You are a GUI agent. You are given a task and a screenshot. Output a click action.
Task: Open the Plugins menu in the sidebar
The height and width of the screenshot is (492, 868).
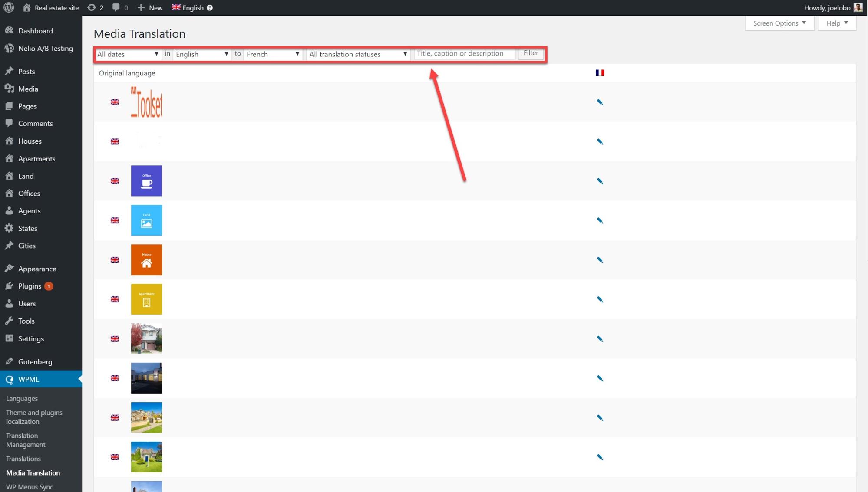click(30, 286)
